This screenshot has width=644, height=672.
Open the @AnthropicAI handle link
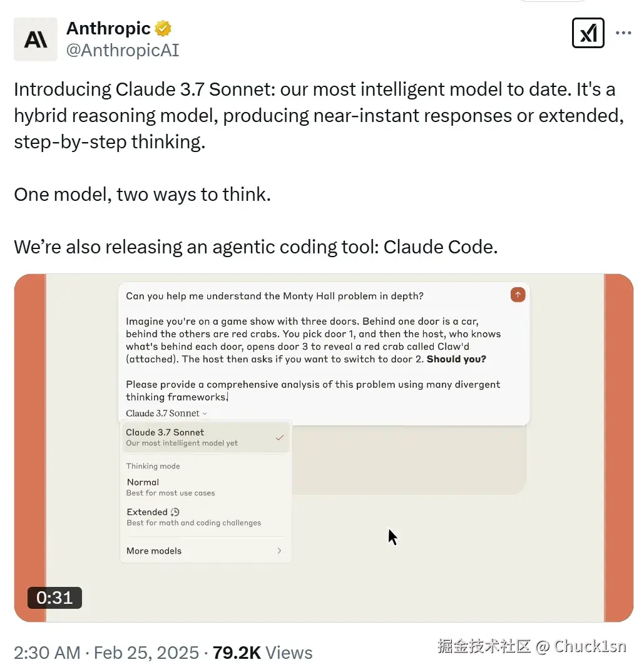pyautogui.click(x=123, y=50)
